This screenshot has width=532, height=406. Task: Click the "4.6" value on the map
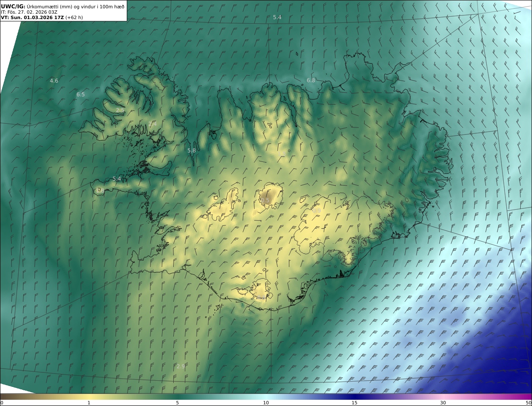54,81
